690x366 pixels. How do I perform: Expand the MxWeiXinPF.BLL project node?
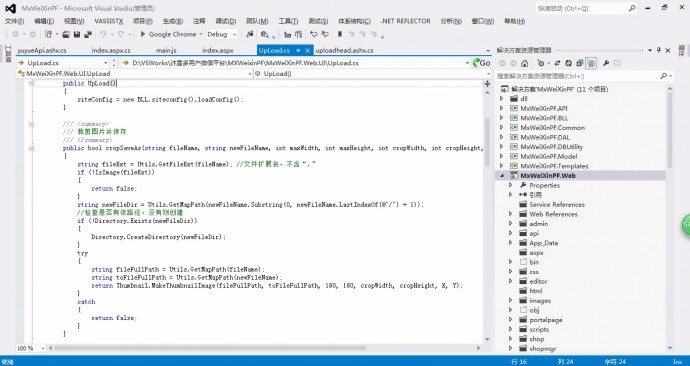501,118
